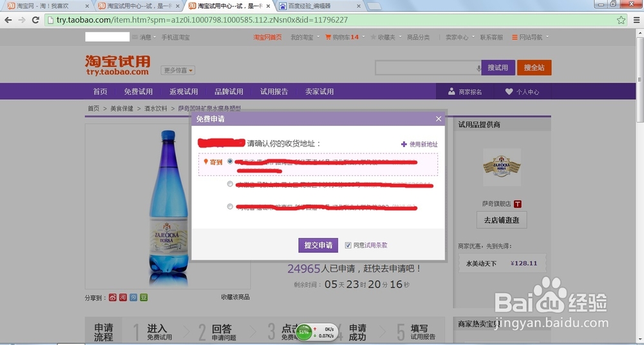Viewport: 644px width, 345px height.
Task: Click the 提交申请 button
Action: coord(318,245)
